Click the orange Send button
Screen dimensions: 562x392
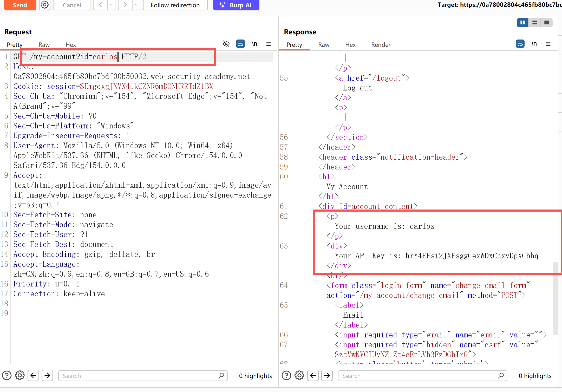(x=20, y=5)
